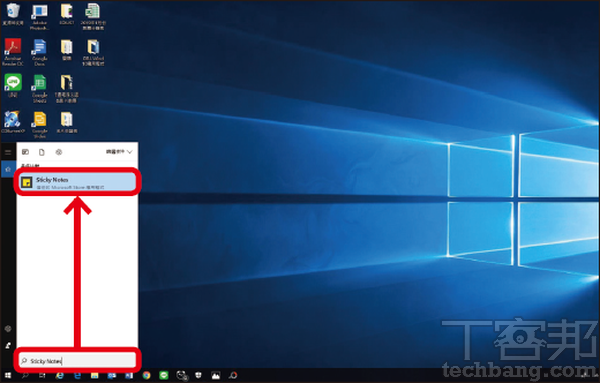Screen dimensions: 600x383
Task: Open Task View on the taskbar
Action: point(42,375)
